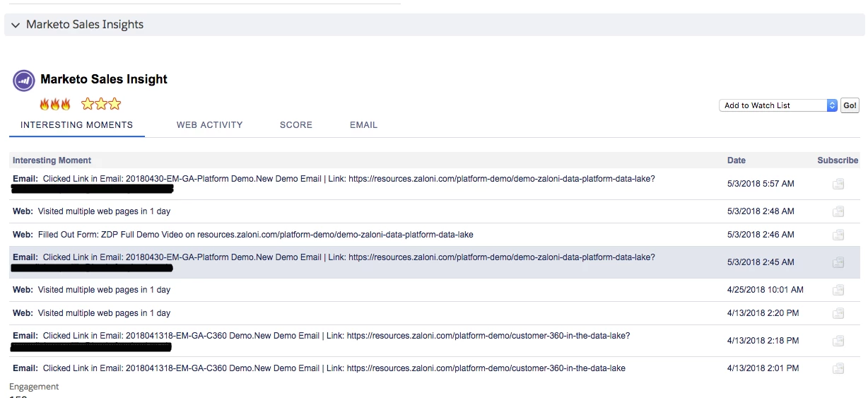This screenshot has height=398, width=868.
Task: Click the date 4/13/2018 2:20 PM
Action: [x=763, y=313]
